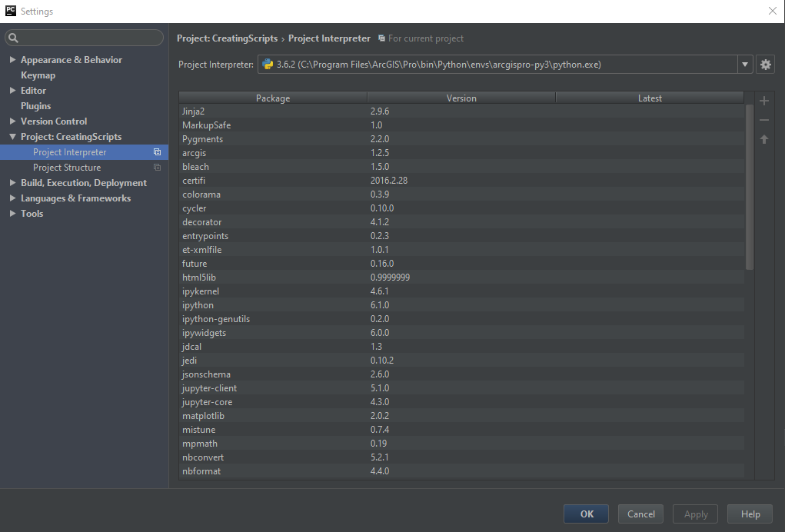Expand the Tools section

point(12,214)
